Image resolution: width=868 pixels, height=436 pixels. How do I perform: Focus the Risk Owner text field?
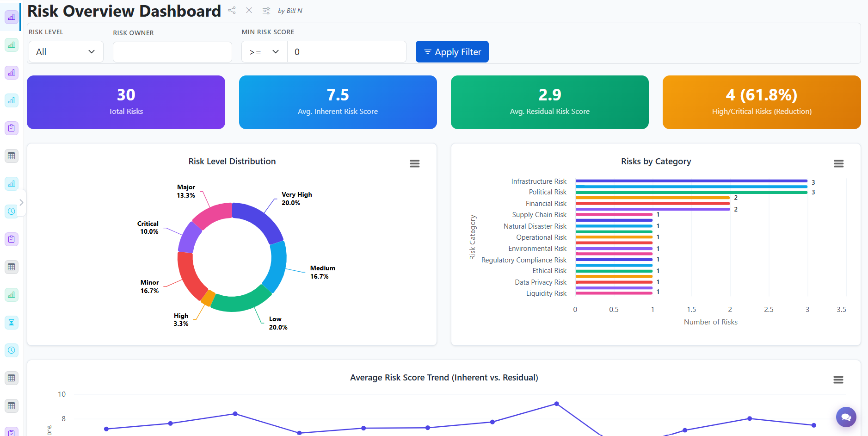[172, 52]
